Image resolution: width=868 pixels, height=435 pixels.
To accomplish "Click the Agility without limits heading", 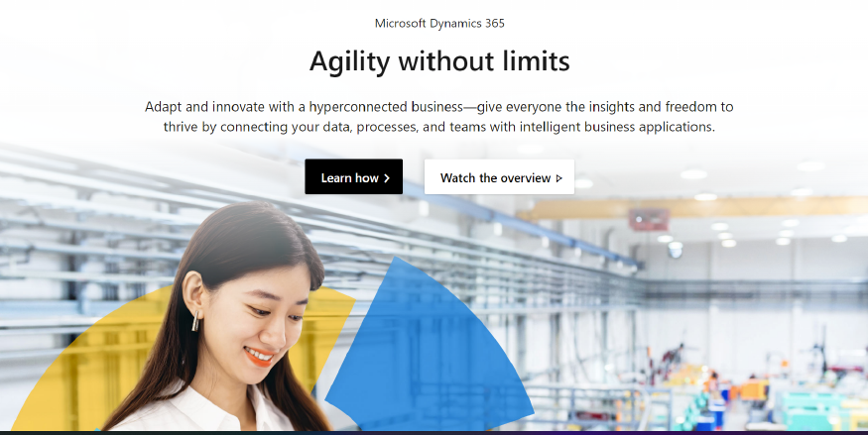I will point(439,60).
